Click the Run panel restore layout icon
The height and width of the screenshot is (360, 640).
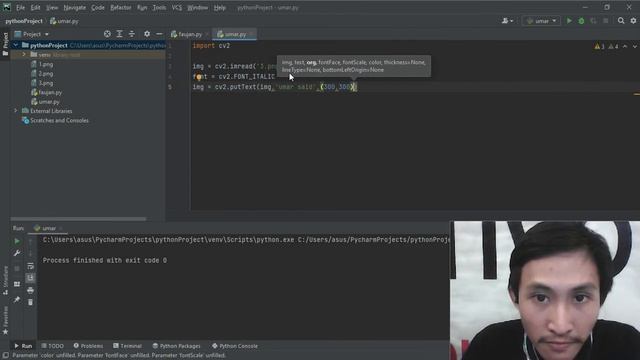pos(17,284)
